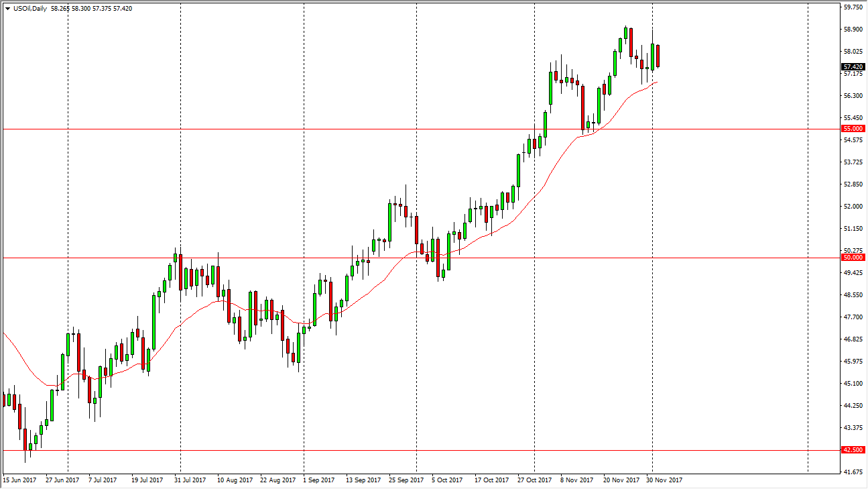
Task: Click the 15 Jun 2017 date label
Action: point(19,480)
